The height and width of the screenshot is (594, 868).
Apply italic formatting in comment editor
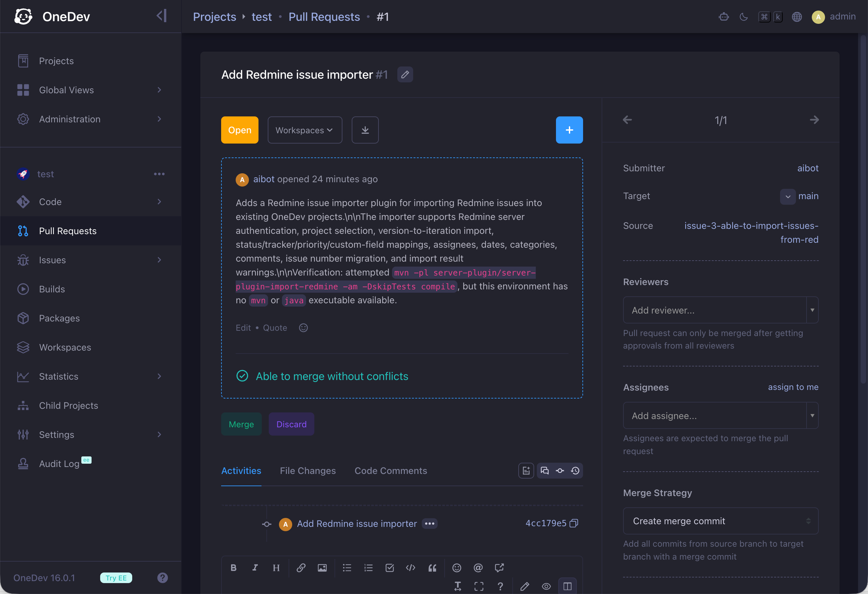pos(255,568)
